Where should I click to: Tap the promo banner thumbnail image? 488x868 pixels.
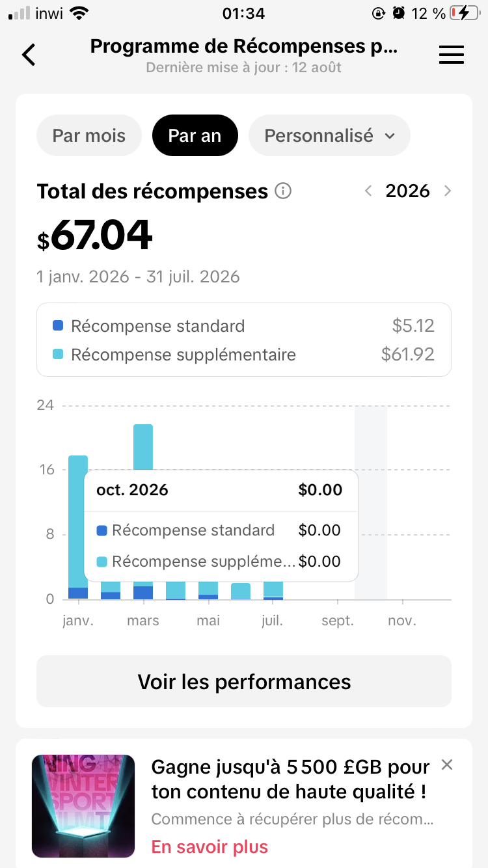click(x=83, y=806)
